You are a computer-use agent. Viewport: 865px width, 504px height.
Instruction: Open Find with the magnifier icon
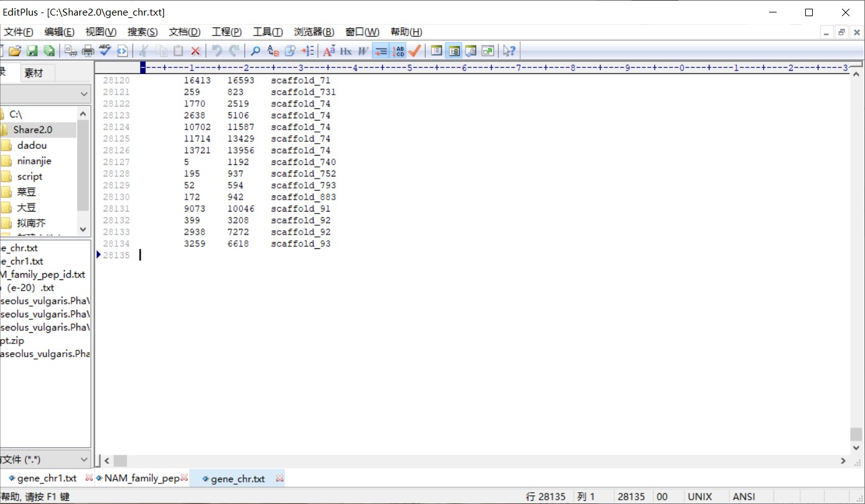tap(256, 51)
